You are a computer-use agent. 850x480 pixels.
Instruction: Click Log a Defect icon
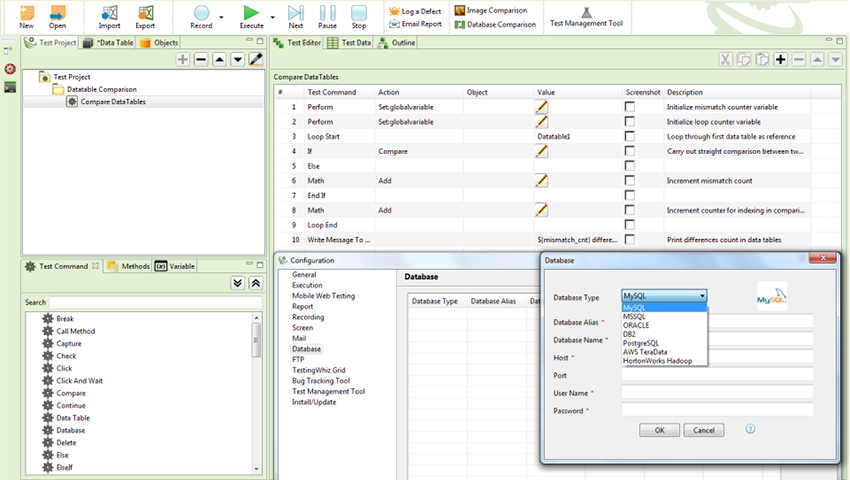394,11
